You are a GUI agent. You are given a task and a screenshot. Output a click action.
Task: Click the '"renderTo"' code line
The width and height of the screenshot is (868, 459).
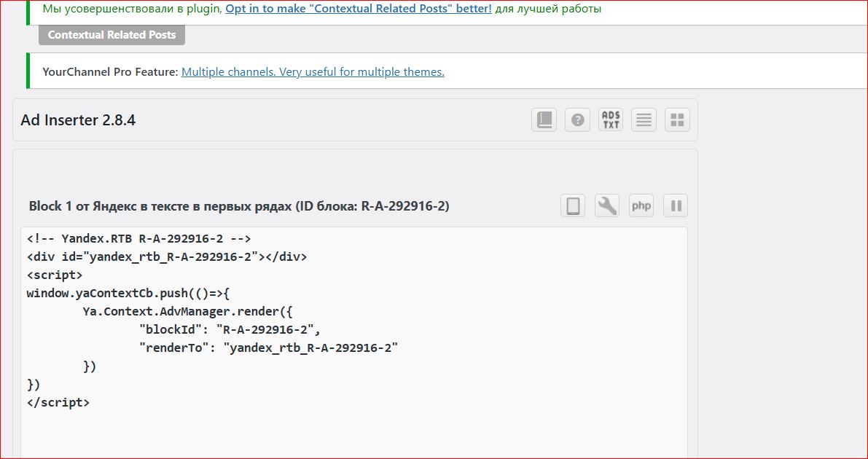click(268, 348)
